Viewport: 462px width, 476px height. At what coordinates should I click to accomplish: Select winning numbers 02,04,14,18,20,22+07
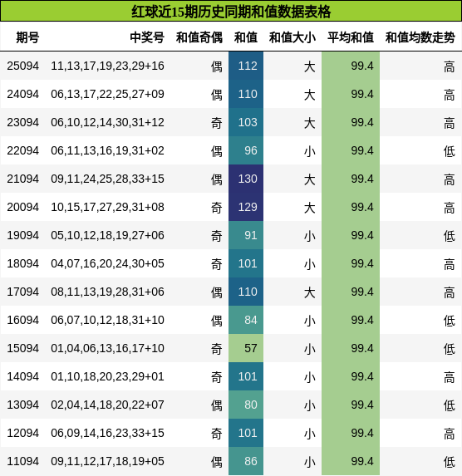[107, 405]
